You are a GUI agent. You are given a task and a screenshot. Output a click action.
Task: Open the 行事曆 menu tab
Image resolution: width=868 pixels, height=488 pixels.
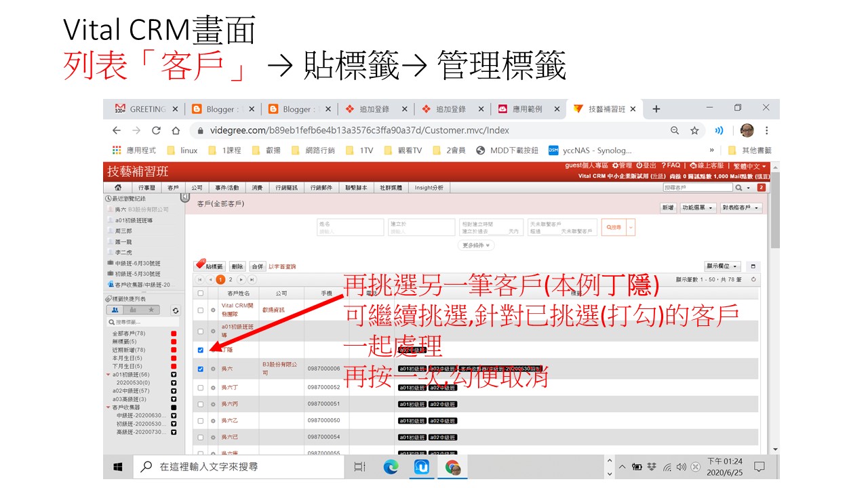146,188
